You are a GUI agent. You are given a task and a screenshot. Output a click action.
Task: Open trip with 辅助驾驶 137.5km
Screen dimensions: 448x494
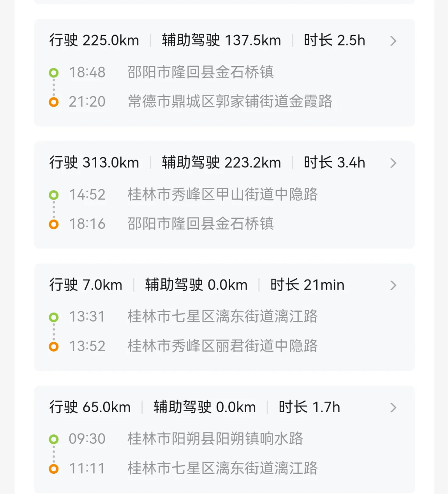pos(221,40)
